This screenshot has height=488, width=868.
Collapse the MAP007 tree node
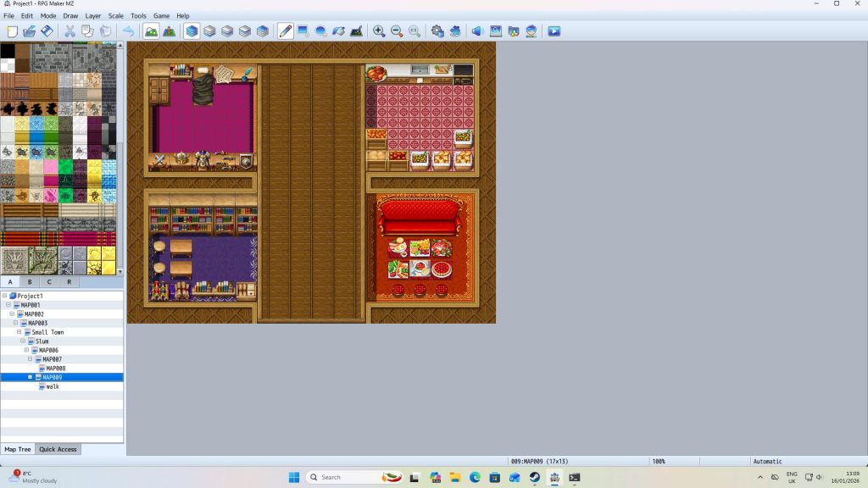point(31,359)
